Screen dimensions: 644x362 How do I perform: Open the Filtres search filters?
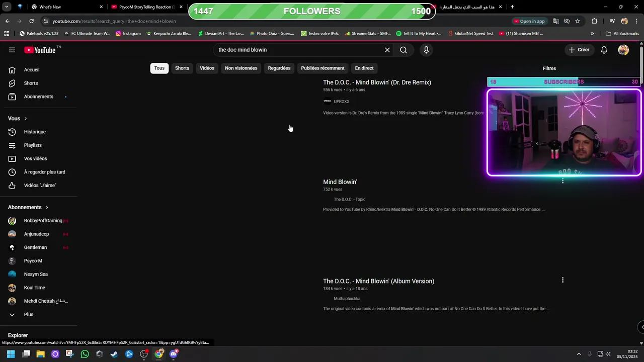(x=549, y=68)
